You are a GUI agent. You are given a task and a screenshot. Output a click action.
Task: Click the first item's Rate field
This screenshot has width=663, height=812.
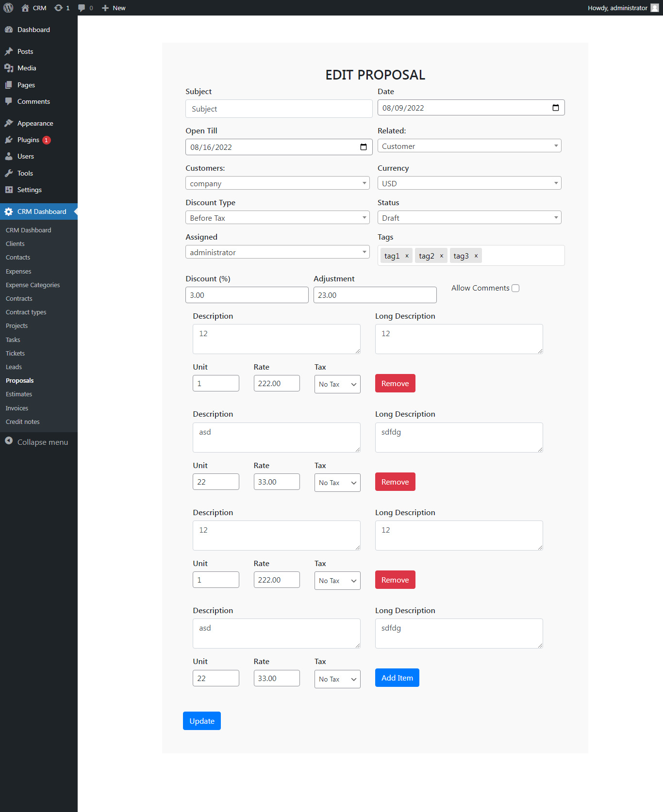pos(277,383)
